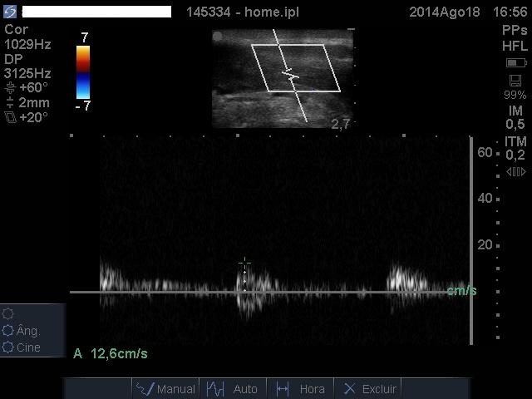Choose the Auto trace option
The height and width of the screenshot is (399, 532).
point(233,389)
